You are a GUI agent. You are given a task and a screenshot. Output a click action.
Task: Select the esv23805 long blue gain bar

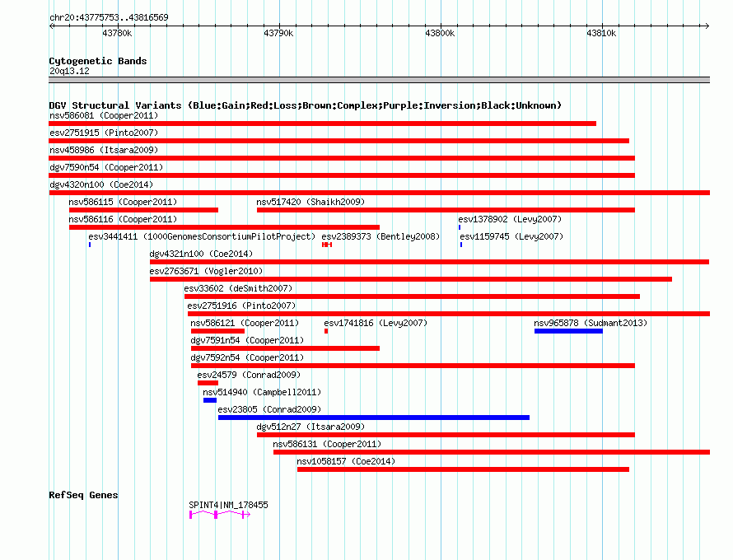click(x=374, y=418)
